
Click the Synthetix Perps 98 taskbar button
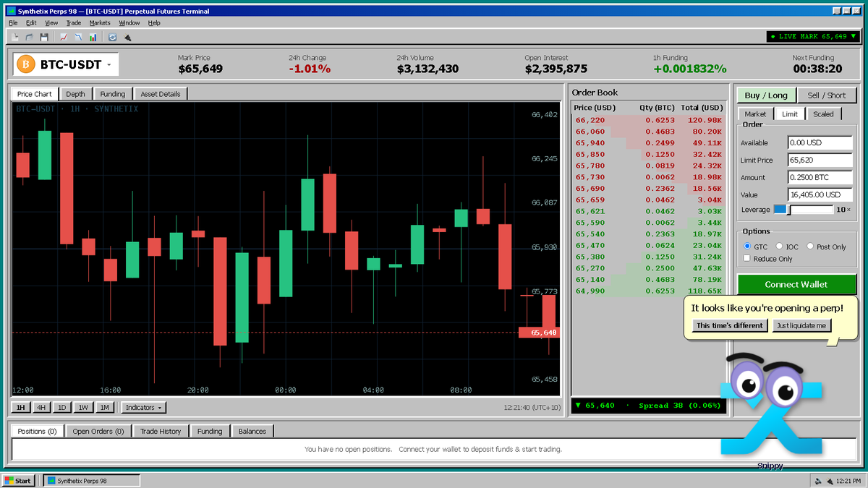pos(91,481)
